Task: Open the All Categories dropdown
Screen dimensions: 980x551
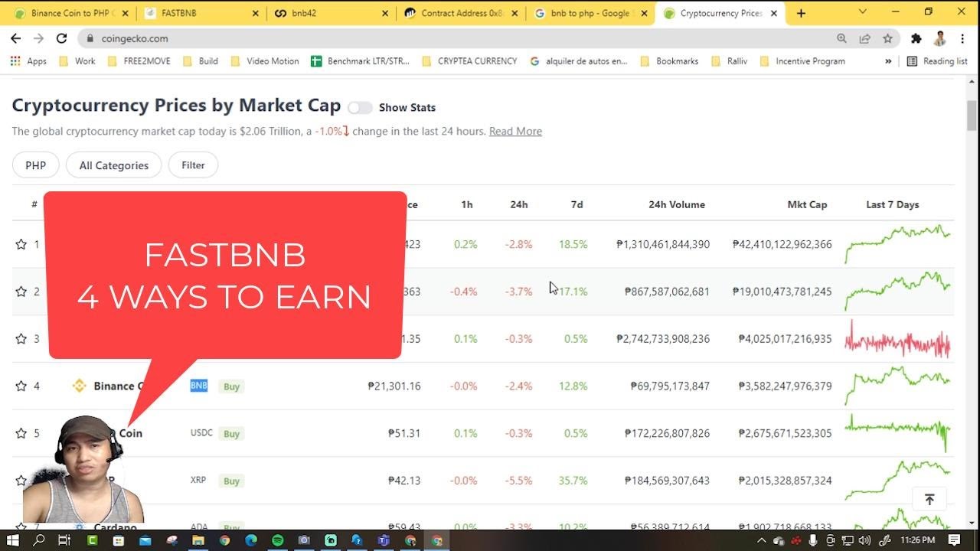Action: (x=113, y=165)
